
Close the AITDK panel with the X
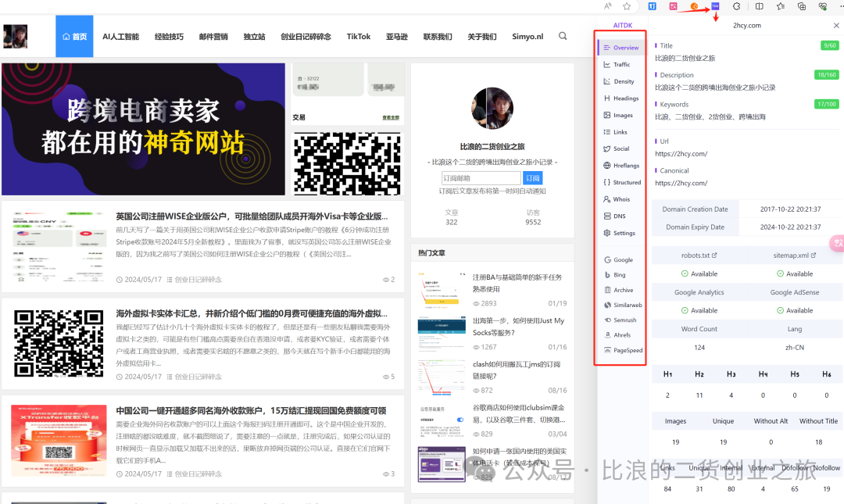836,25
